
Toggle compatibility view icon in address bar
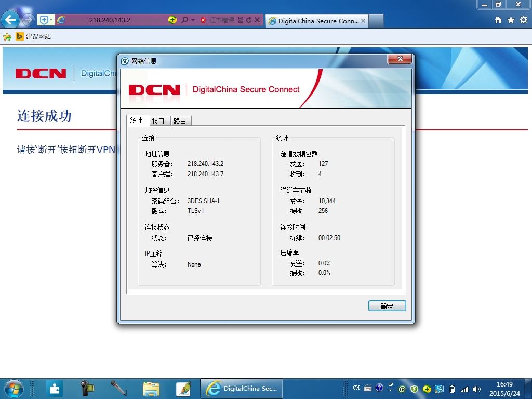[241, 20]
